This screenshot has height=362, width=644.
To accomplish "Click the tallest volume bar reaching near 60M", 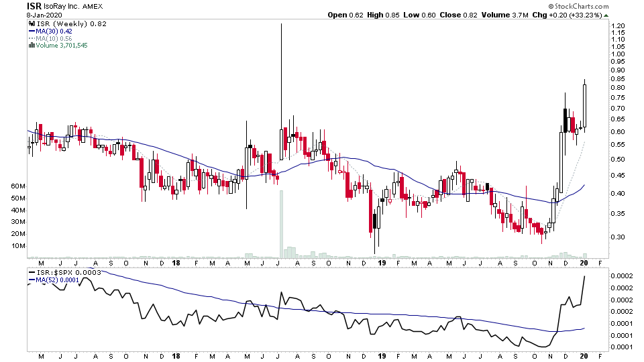I will [282, 224].
